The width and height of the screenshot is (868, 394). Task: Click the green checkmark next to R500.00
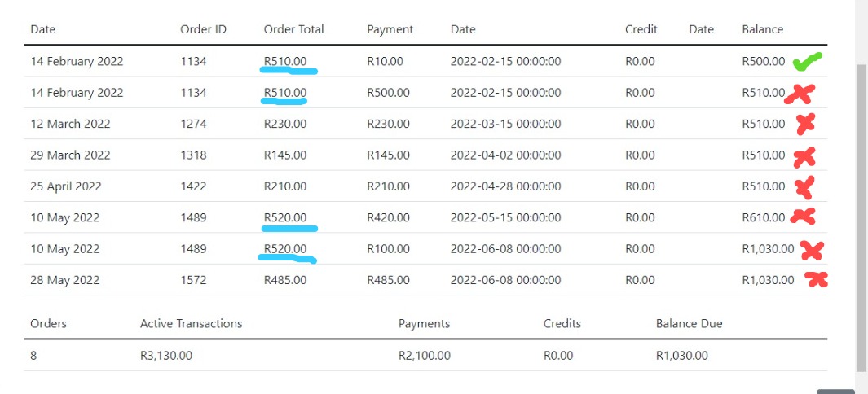click(807, 61)
